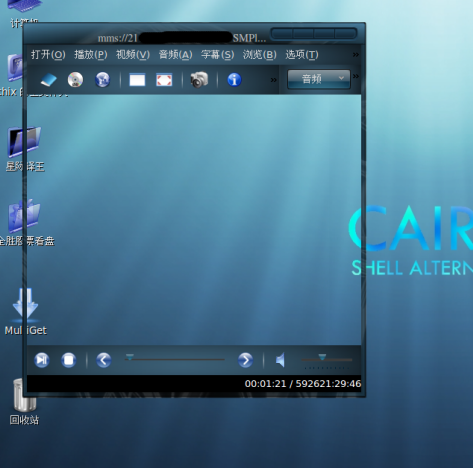The height and width of the screenshot is (468, 473).
Task: Open a file with the blue open-file icon
Action: pos(49,80)
